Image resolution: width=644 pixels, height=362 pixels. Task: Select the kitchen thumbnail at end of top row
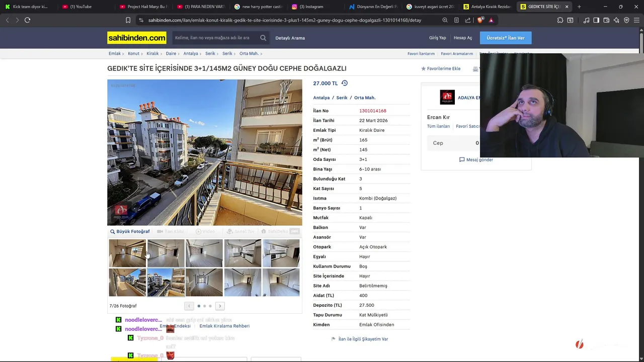tap(281, 253)
